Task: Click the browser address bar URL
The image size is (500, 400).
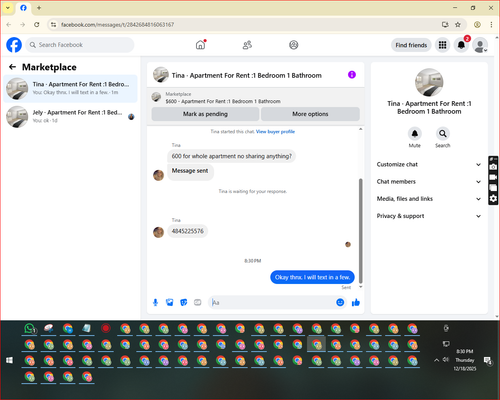Action: tap(117, 25)
